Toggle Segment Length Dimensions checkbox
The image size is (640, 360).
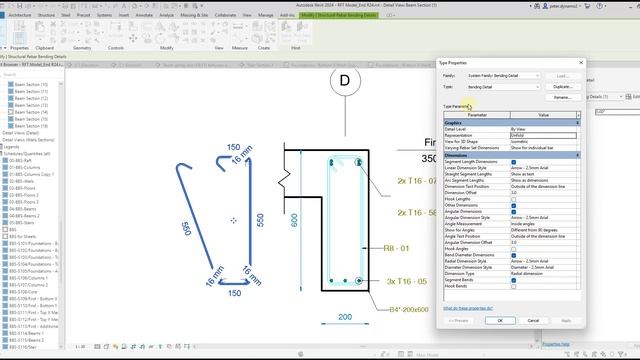pyautogui.click(x=513, y=162)
